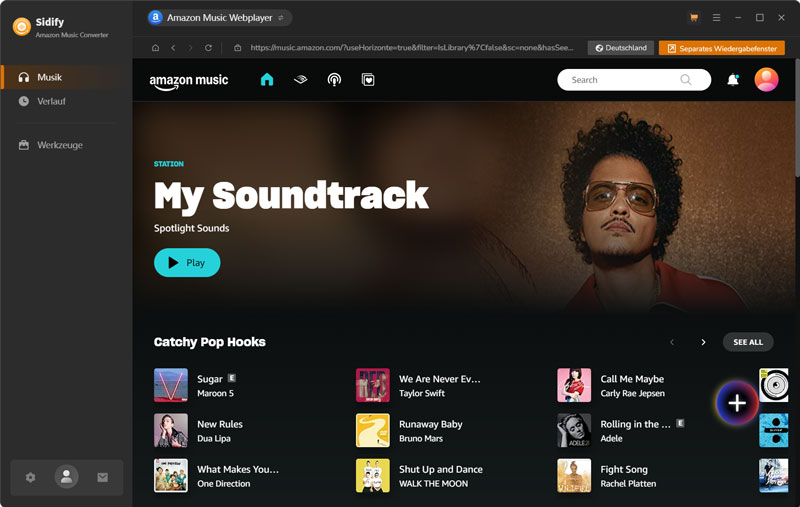Open the shopping cart icon in title bar

click(x=694, y=17)
